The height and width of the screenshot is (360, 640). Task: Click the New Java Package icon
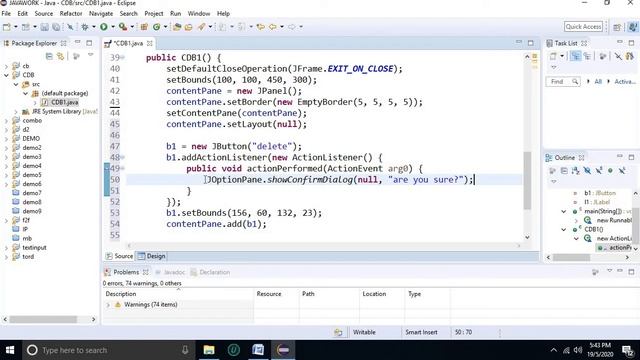click(144, 27)
